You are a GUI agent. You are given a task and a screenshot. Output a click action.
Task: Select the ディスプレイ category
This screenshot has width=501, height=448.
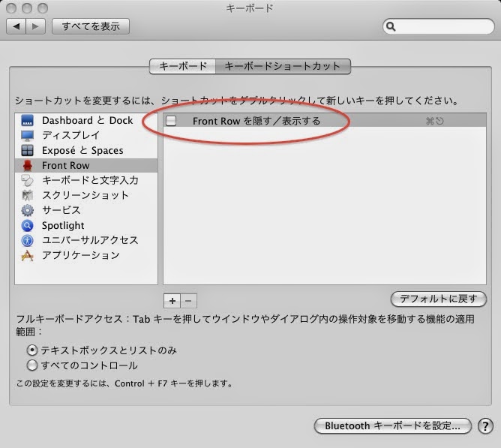(86, 136)
